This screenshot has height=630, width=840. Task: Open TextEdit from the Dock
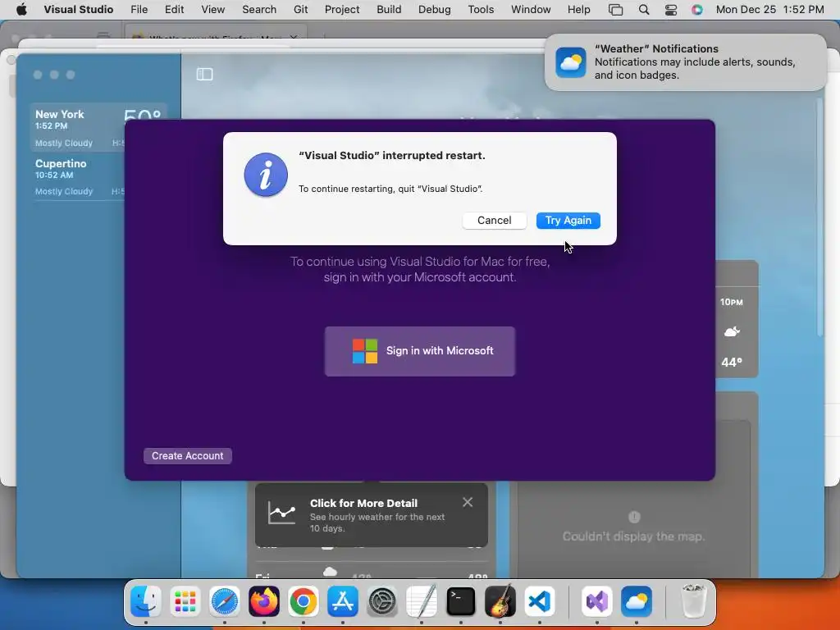[x=422, y=601]
